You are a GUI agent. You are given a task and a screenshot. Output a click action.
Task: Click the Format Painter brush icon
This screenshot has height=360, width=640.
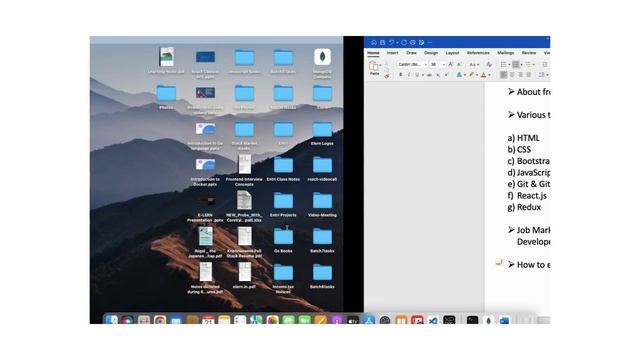(x=387, y=76)
